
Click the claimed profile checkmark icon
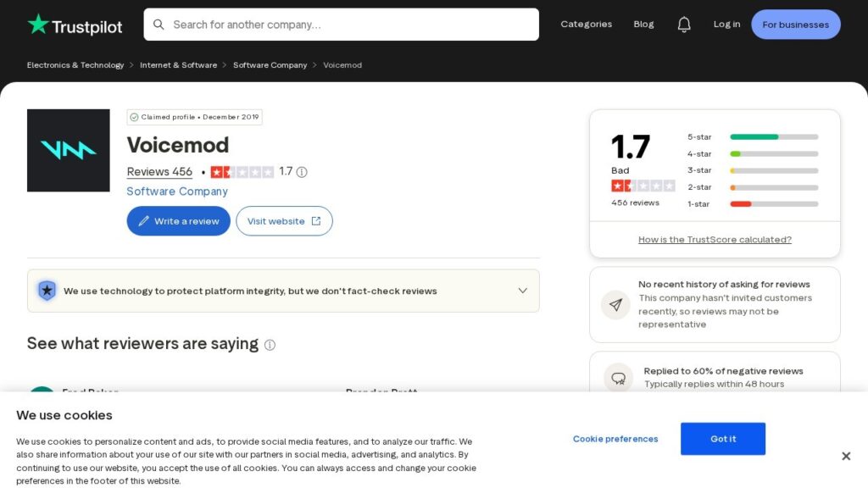(x=134, y=117)
